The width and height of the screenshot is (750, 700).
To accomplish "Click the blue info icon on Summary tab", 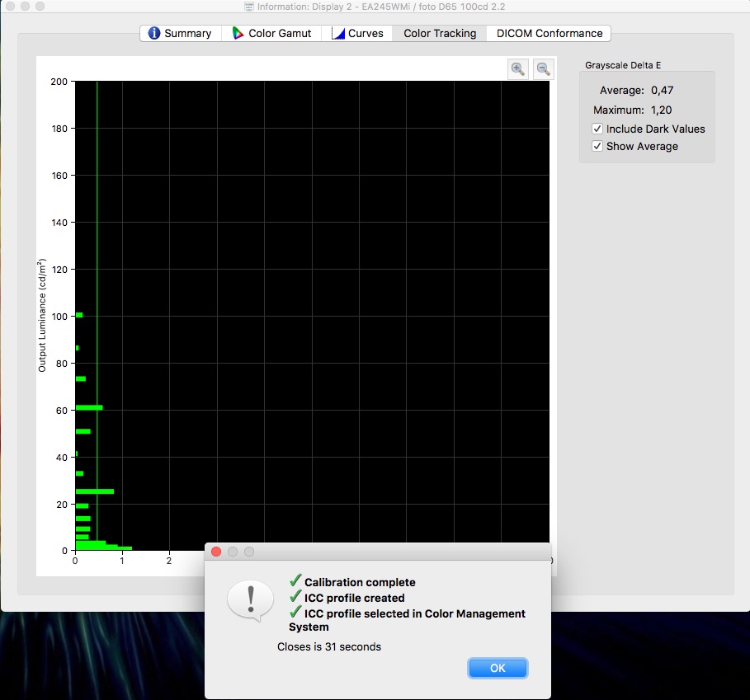I will click(x=153, y=34).
